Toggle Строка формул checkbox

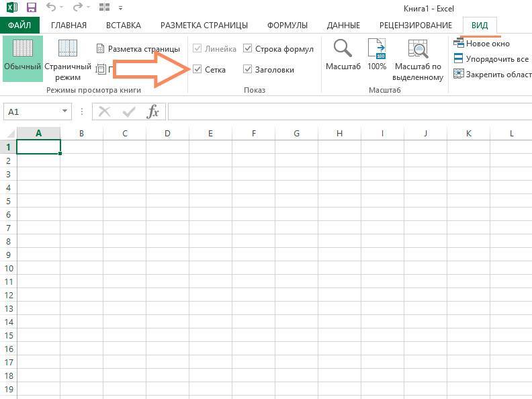point(248,48)
